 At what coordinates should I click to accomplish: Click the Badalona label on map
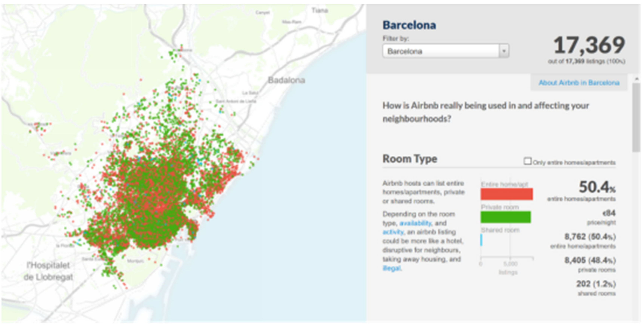286,80
